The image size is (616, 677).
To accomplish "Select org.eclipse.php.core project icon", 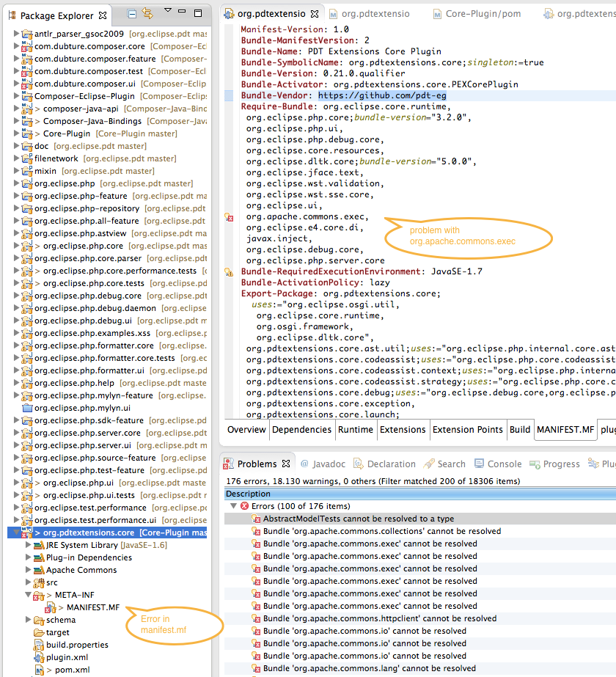I will coord(27,246).
